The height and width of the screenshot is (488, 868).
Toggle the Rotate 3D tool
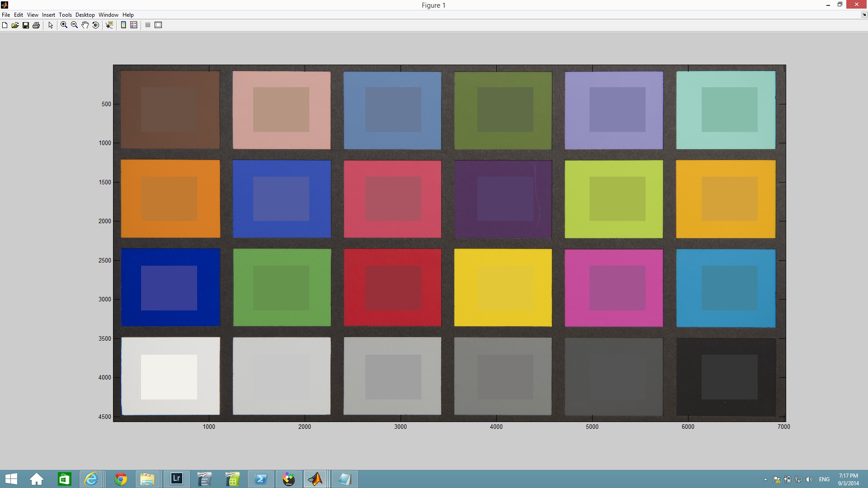pos(95,25)
